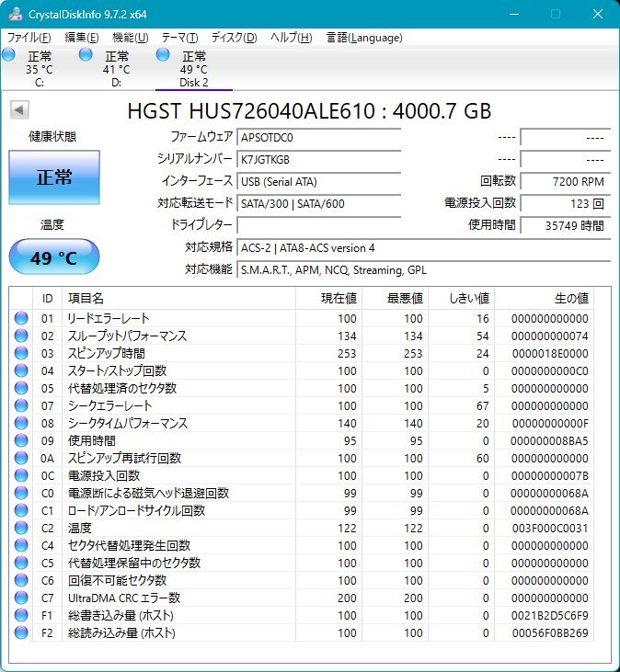
Task: Click status icon for スピンアップ再試行回数 row
Action: tap(21, 458)
